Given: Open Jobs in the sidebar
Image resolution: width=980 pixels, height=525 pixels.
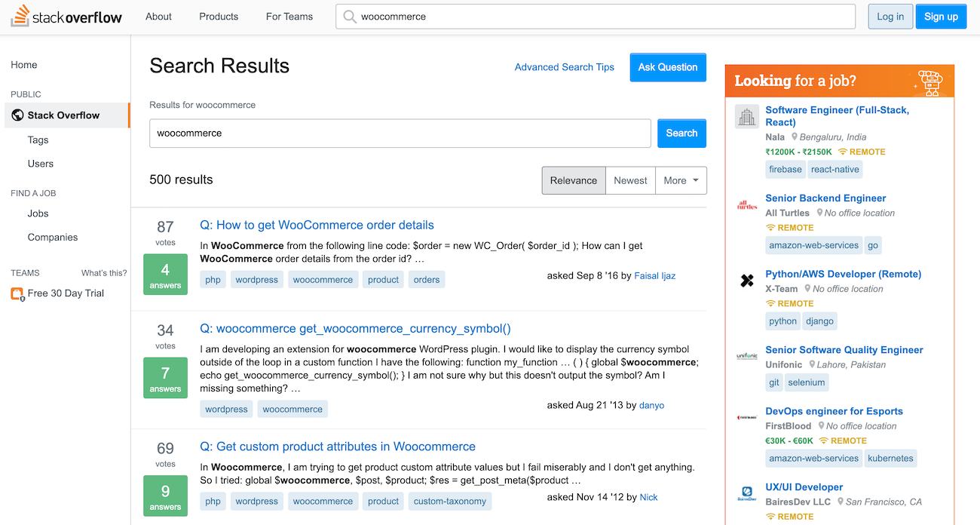Looking at the screenshot, I should [x=38, y=213].
